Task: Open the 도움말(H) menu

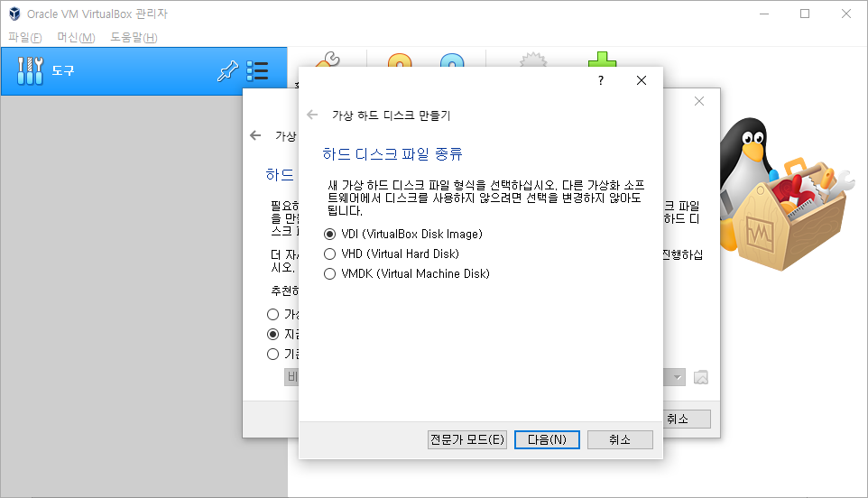Action: 134,38
